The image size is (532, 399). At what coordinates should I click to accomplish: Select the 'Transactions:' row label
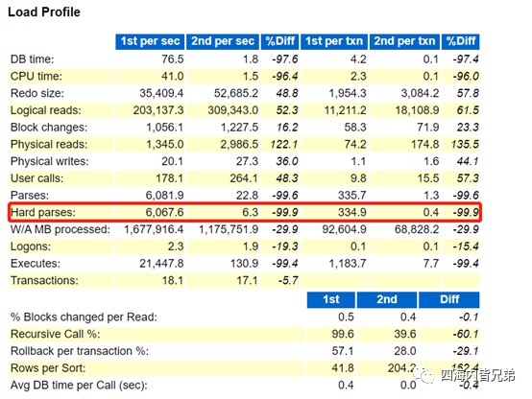44,281
